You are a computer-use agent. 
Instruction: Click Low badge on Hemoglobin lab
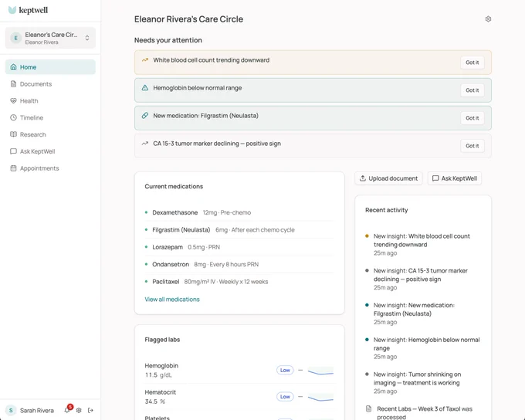click(x=285, y=370)
